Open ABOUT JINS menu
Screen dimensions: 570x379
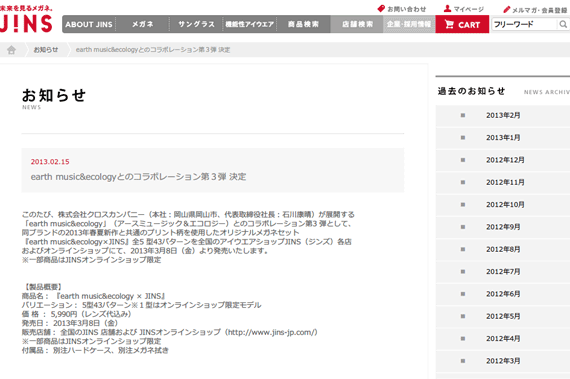pyautogui.click(x=89, y=24)
